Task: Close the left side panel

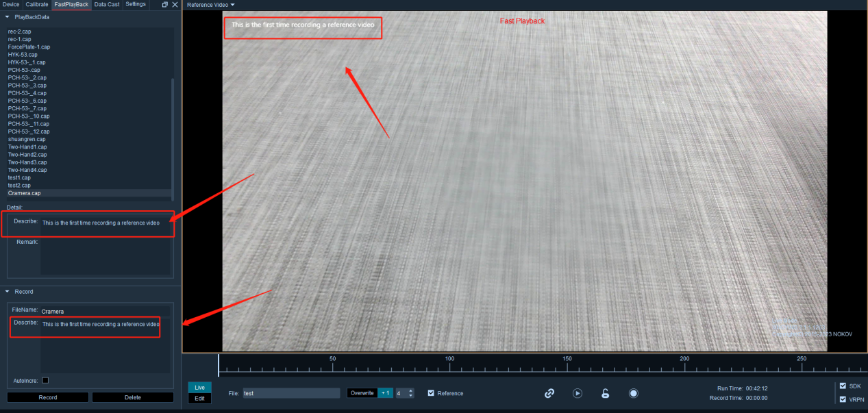Action: (x=175, y=5)
